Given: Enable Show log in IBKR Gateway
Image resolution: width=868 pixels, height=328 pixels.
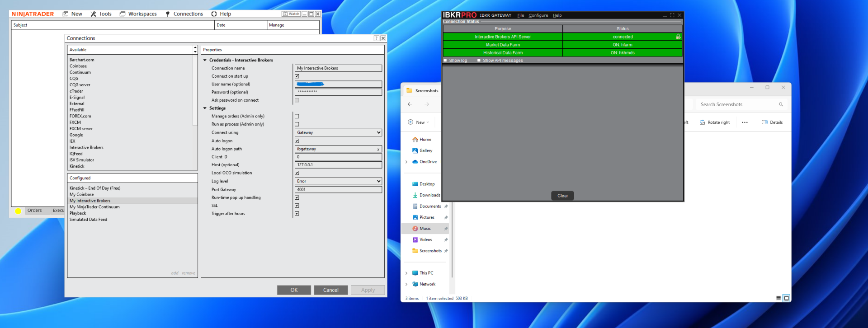Looking at the screenshot, I should [445, 60].
